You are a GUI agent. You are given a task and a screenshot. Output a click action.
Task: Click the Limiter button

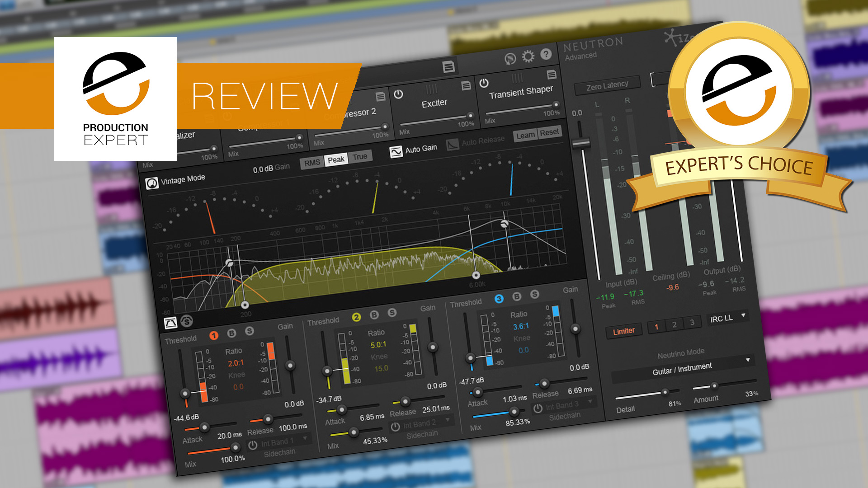(624, 331)
